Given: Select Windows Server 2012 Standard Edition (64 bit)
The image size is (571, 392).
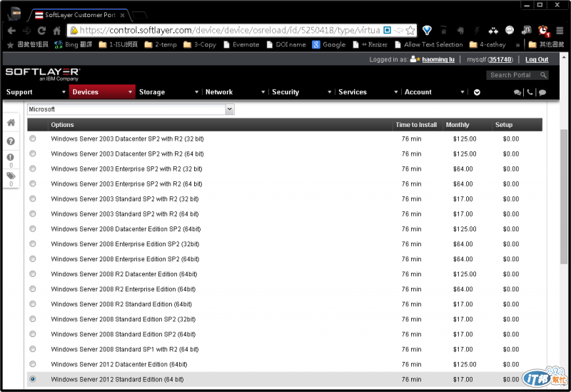Looking at the screenshot, I should tap(33, 379).
